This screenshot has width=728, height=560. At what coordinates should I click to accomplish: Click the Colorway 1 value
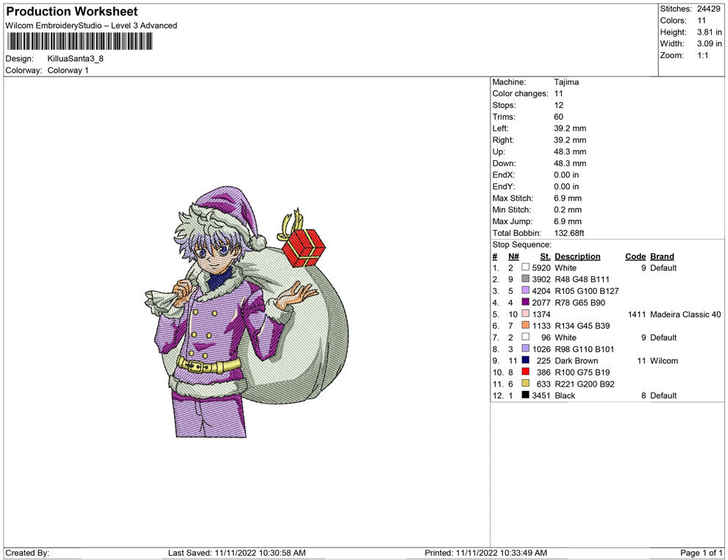coord(68,71)
